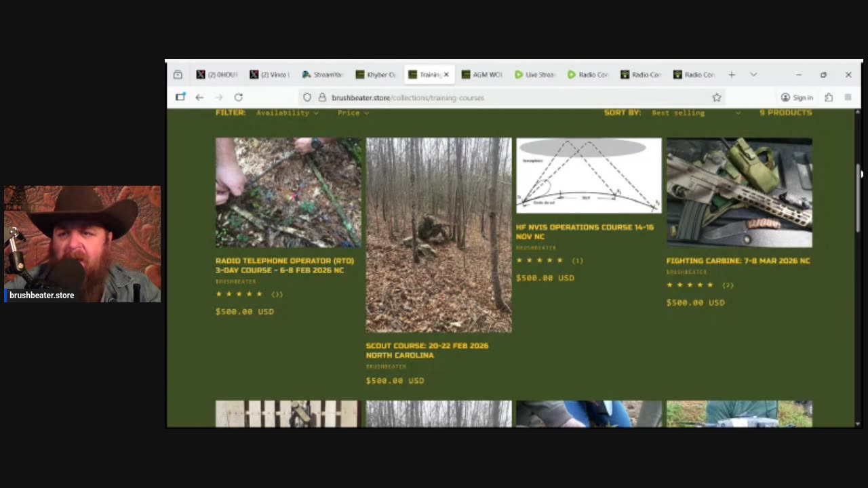Switch to the Khyber tab

tap(376, 75)
